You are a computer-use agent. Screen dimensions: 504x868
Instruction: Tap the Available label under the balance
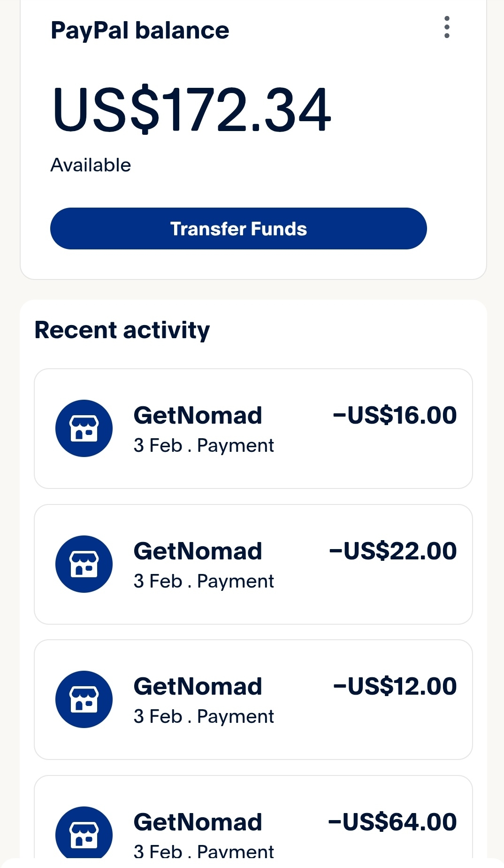point(91,165)
